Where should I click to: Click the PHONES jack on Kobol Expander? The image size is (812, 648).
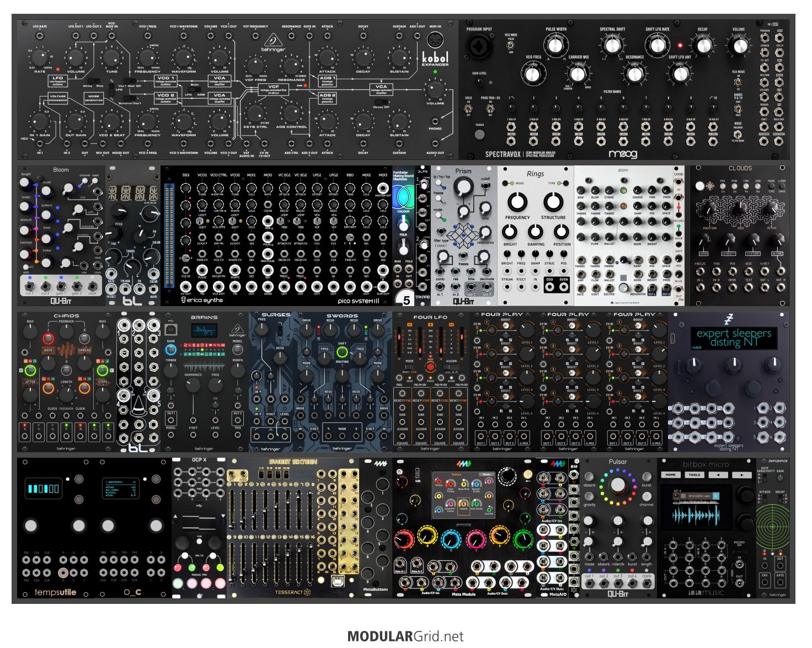pos(435,121)
